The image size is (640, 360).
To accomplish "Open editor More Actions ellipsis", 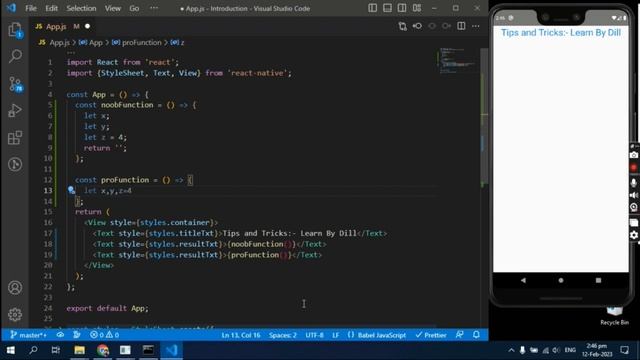I will tap(476, 26).
